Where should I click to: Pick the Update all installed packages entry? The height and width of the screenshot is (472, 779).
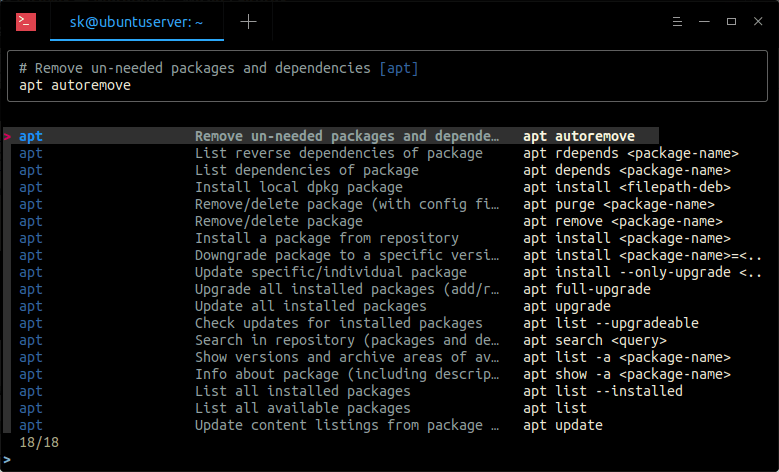[x=310, y=306]
